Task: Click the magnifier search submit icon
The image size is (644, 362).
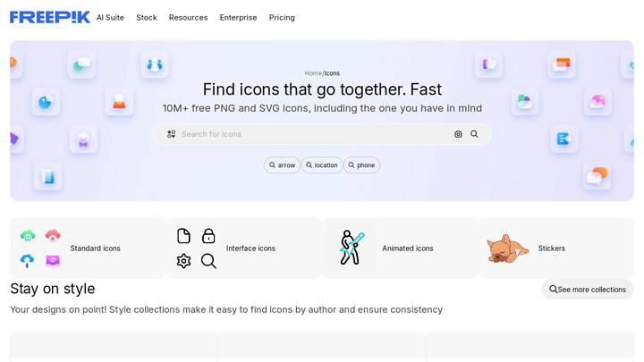Action: point(475,134)
